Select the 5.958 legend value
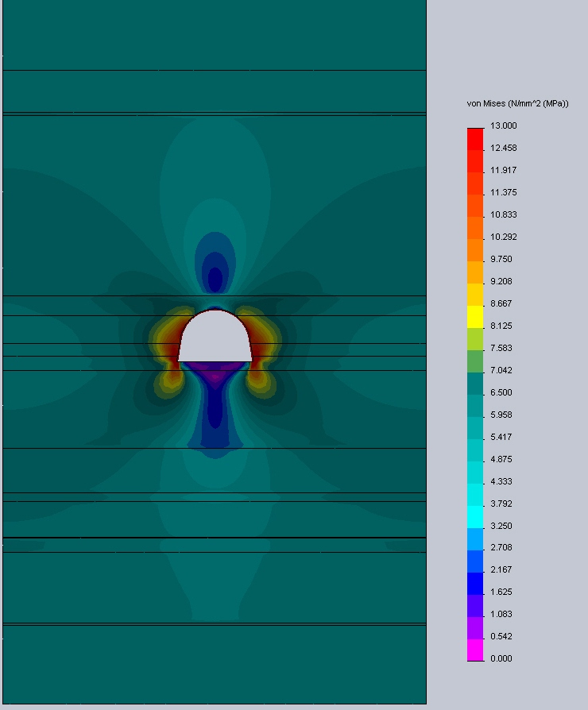The height and width of the screenshot is (710, 588). [x=501, y=415]
